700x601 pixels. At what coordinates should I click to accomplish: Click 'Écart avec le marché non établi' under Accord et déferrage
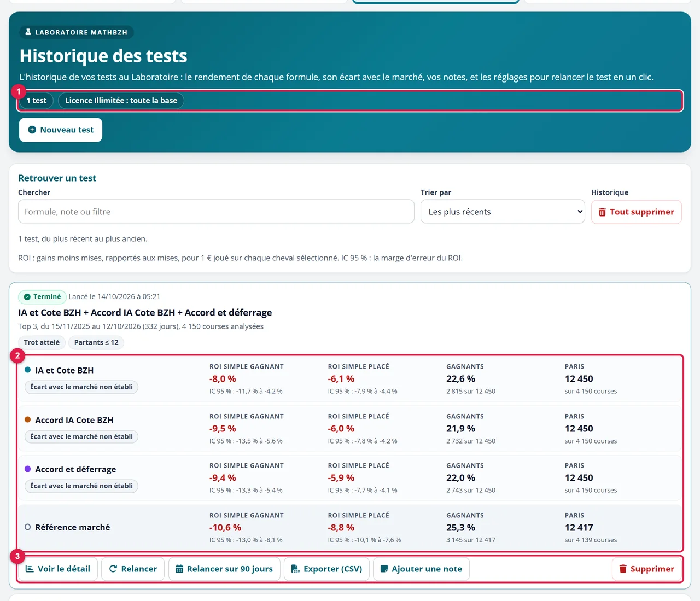coord(81,486)
